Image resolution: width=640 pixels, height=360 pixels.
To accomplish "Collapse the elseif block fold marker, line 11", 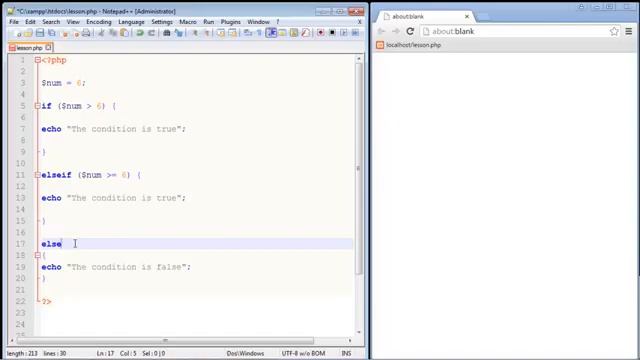I will click(x=38, y=175).
